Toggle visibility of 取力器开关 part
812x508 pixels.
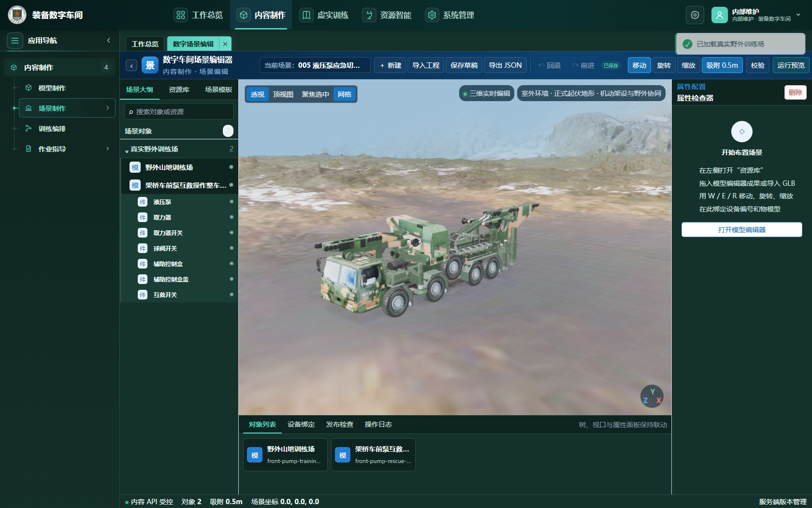(232, 233)
